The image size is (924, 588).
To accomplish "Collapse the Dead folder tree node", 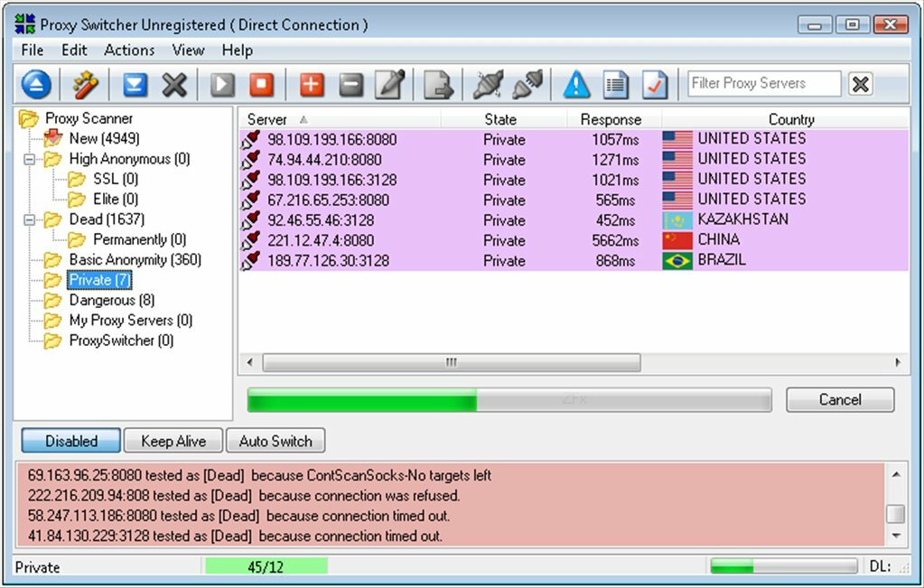I will (x=29, y=219).
